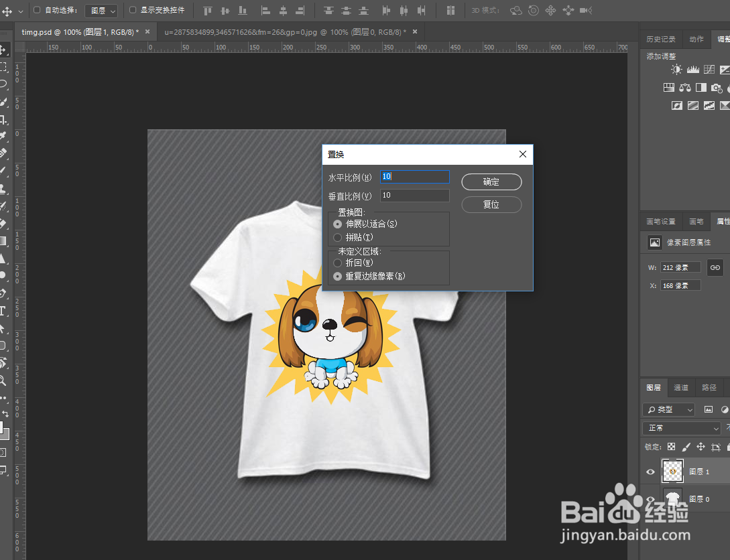Swap foreground and background colors
Viewport: 730px width, 560px height.
coord(5,413)
